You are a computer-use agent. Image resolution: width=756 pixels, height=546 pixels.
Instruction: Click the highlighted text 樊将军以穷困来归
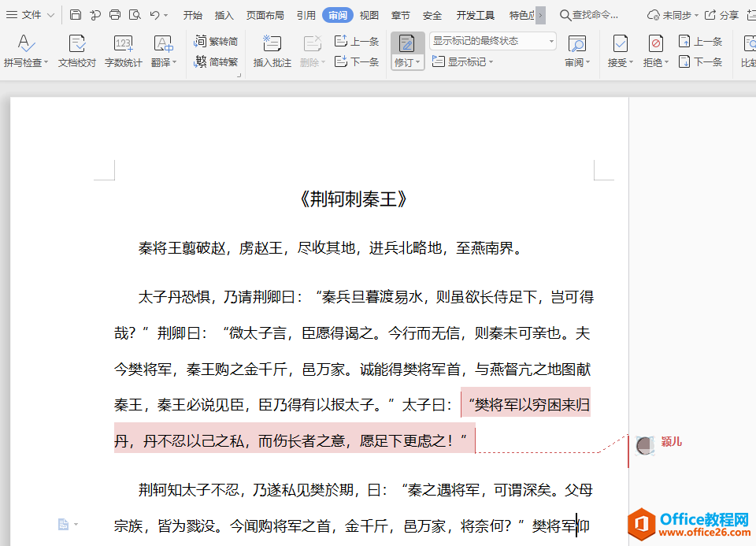532,405
